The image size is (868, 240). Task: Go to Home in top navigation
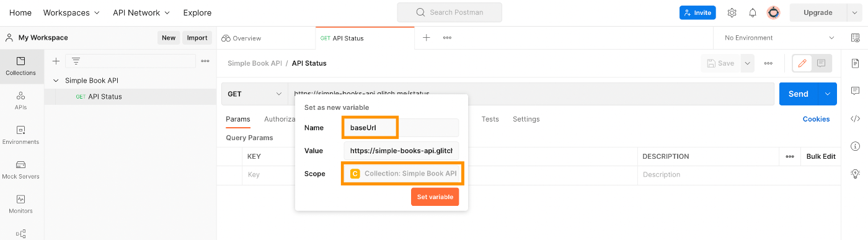click(x=20, y=12)
